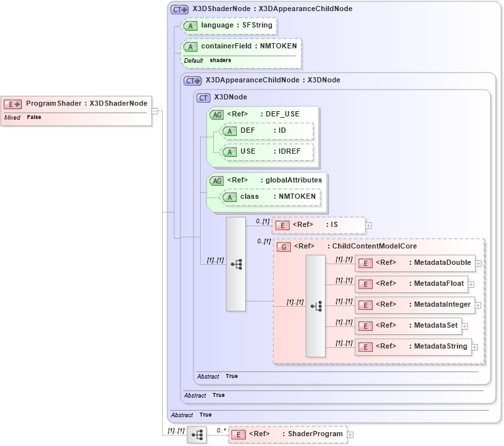Select the ChildContentModelCore reference label
The image size is (504, 446).
356,247
